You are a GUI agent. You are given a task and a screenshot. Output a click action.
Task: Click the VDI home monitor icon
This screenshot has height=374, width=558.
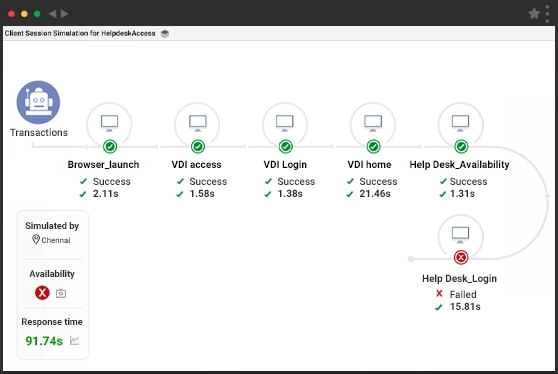pos(373,123)
